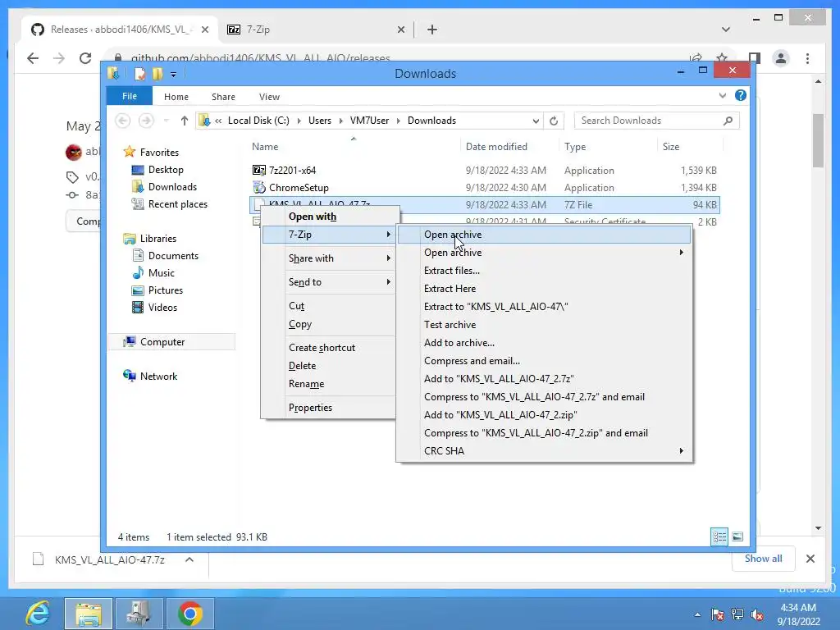Screen dimensions: 840x630
Task: Click the properties icon in Explorer quick access toolbar
Action: pos(139,74)
